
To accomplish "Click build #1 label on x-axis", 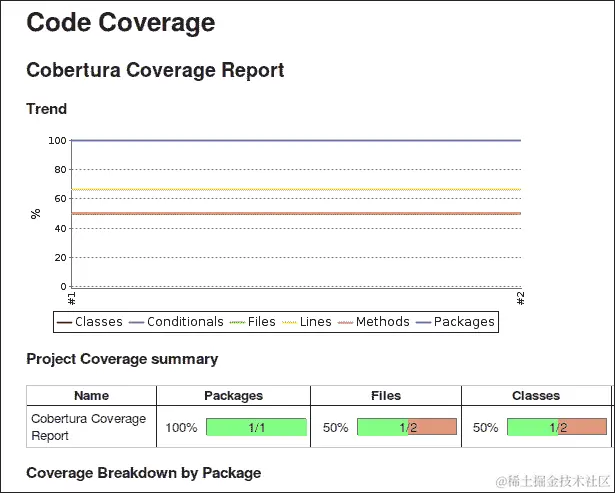I will 72,298.
